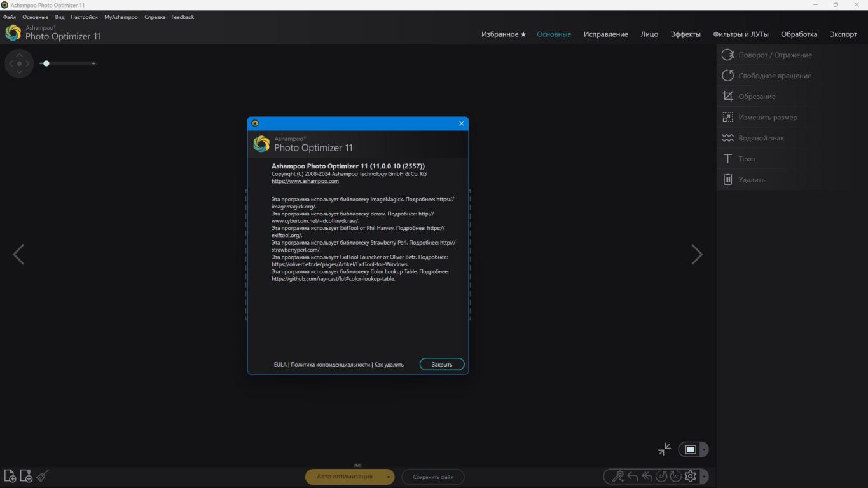This screenshot has height=488, width=868.
Task: Rotate image 90 degrees clockwise
Action: point(675,476)
